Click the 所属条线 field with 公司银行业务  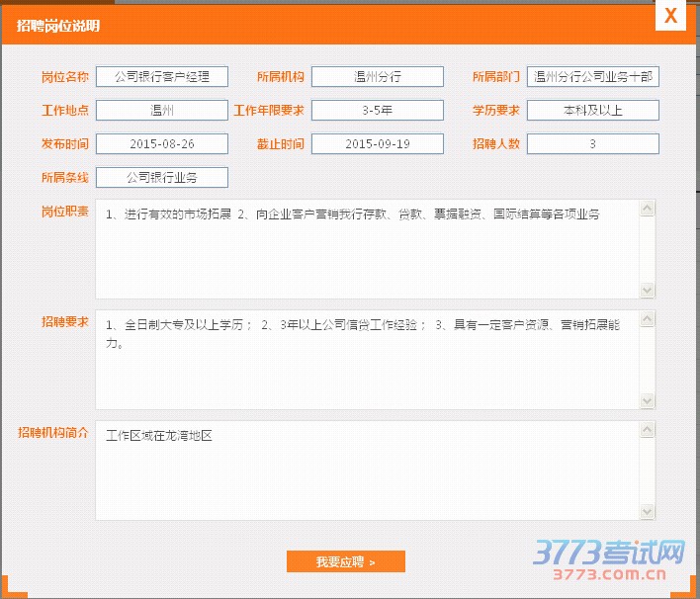point(162,178)
